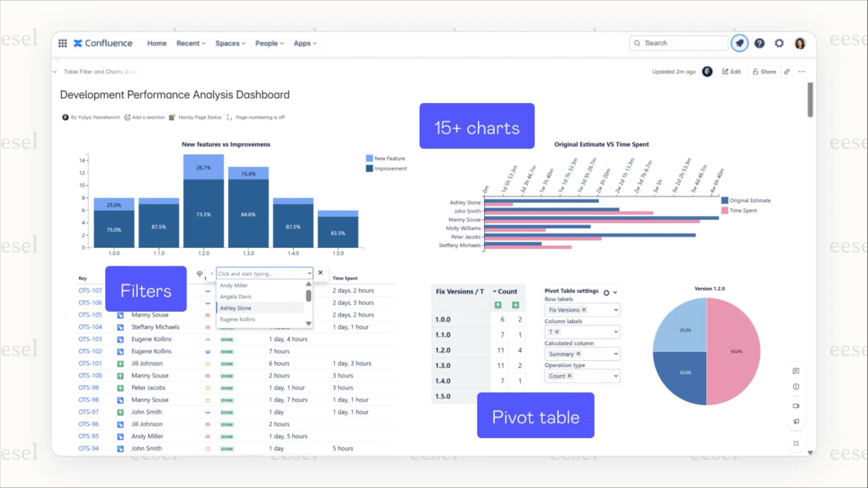This screenshot has width=868, height=488.
Task: Expand the Column labels dropdown
Action: pyautogui.click(x=616, y=332)
